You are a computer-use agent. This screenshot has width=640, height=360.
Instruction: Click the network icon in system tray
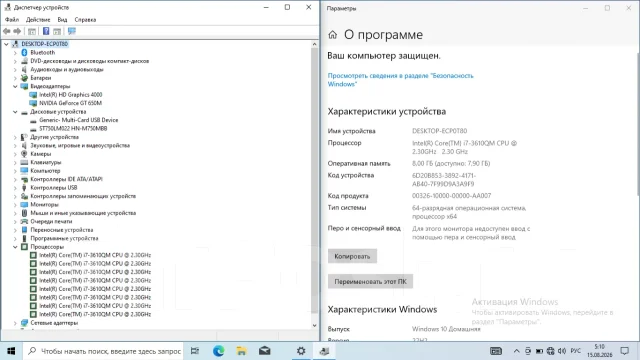(x=551, y=351)
